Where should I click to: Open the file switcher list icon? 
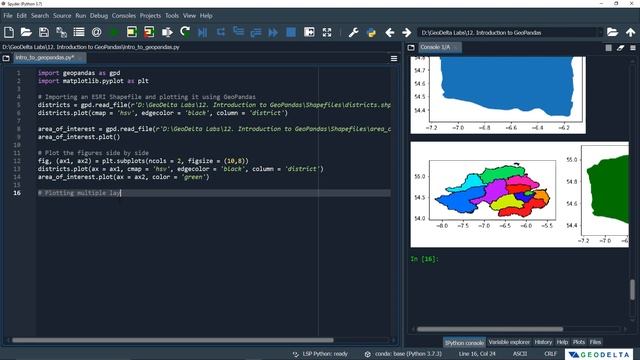coord(79,32)
